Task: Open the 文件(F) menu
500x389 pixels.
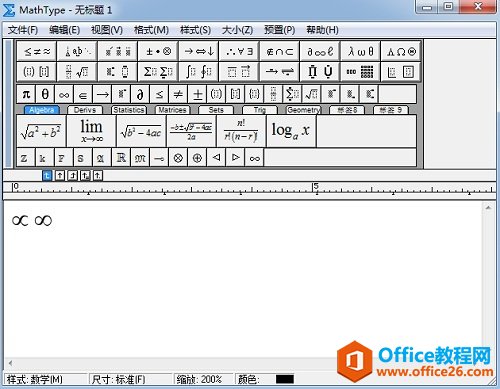Action: [23, 30]
